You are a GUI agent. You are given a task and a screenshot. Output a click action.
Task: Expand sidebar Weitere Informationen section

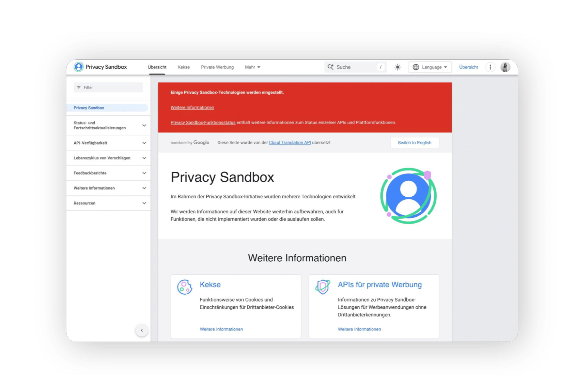pos(109,188)
